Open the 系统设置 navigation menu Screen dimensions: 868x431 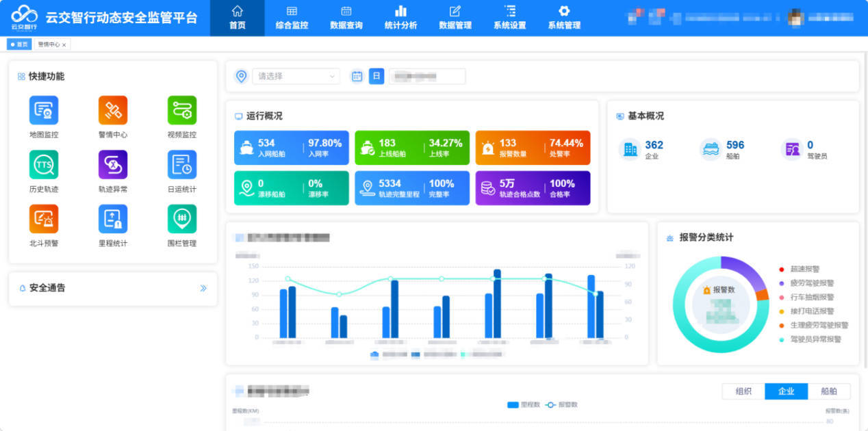[x=509, y=18]
